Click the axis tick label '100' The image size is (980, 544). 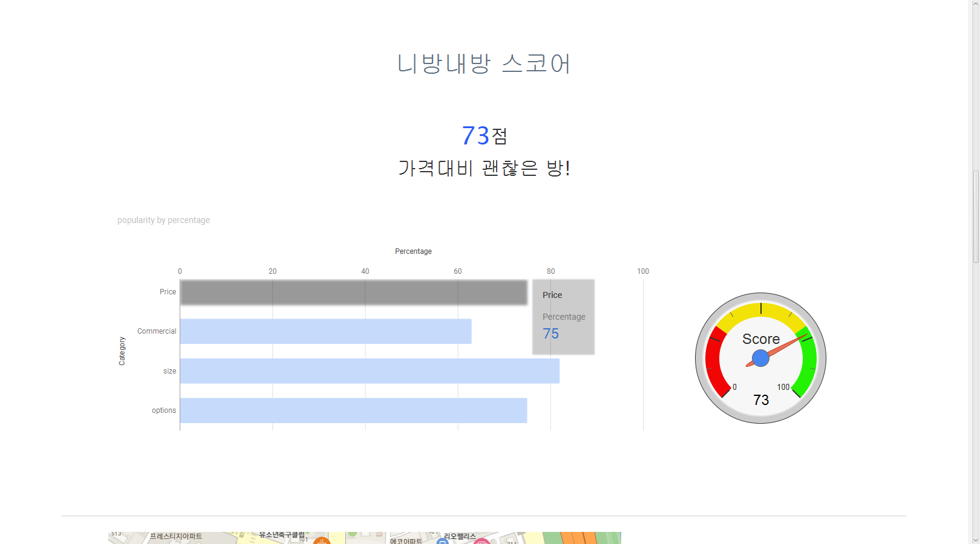[x=643, y=271]
